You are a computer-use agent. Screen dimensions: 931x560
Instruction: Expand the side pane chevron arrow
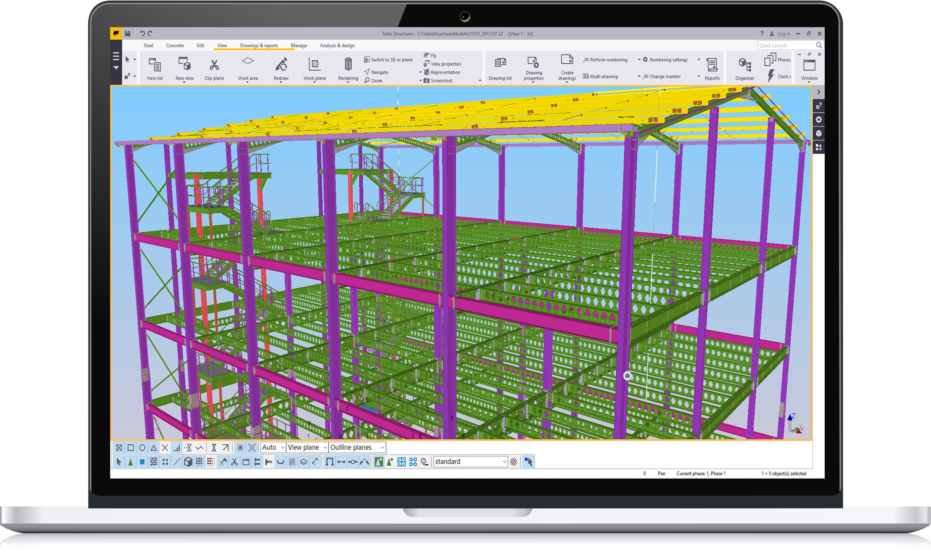819,92
